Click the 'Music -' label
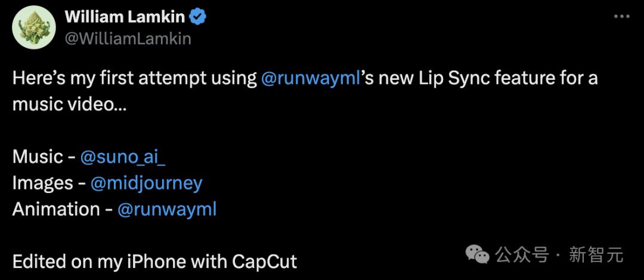Viewport: 644px width, 280px height. 44,157
